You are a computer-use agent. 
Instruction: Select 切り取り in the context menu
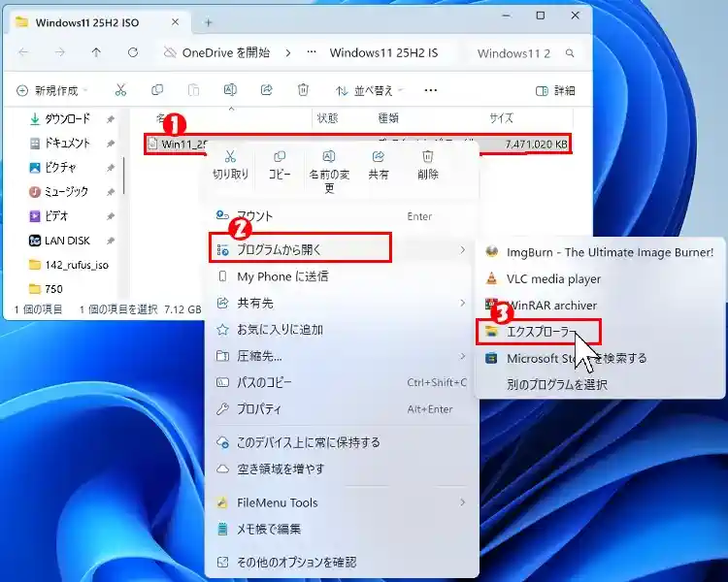[230, 165]
